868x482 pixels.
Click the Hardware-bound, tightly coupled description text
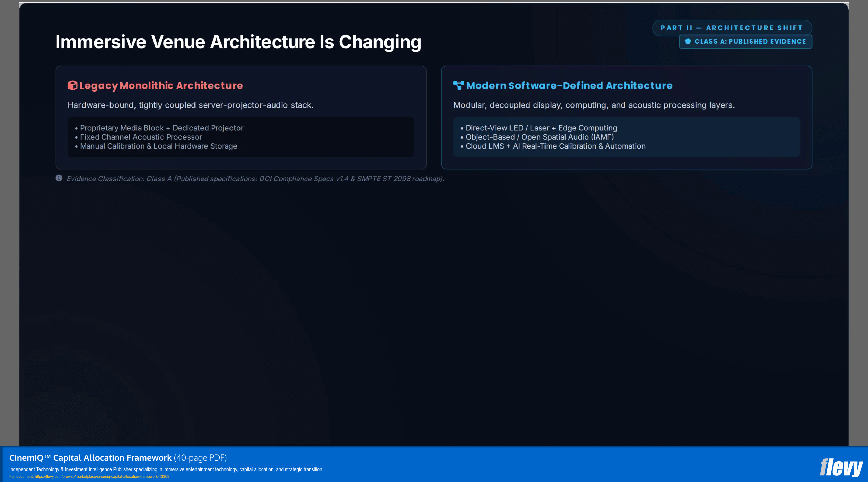(x=191, y=105)
